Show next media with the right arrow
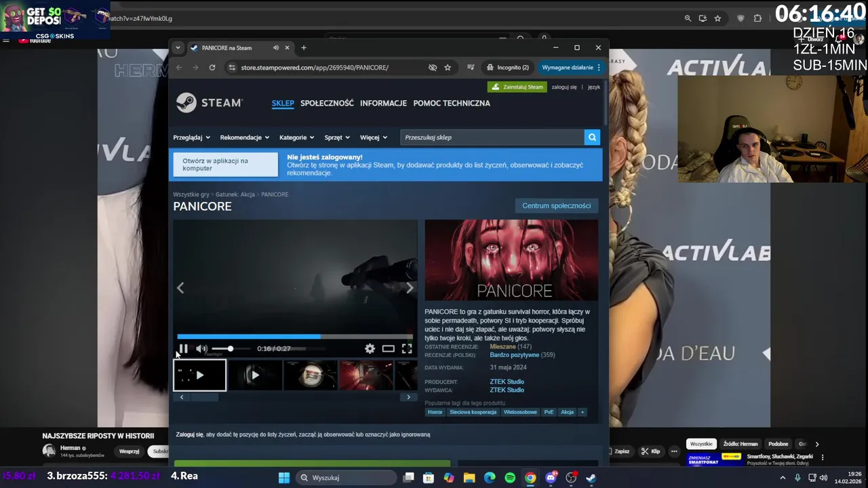 pyautogui.click(x=410, y=288)
